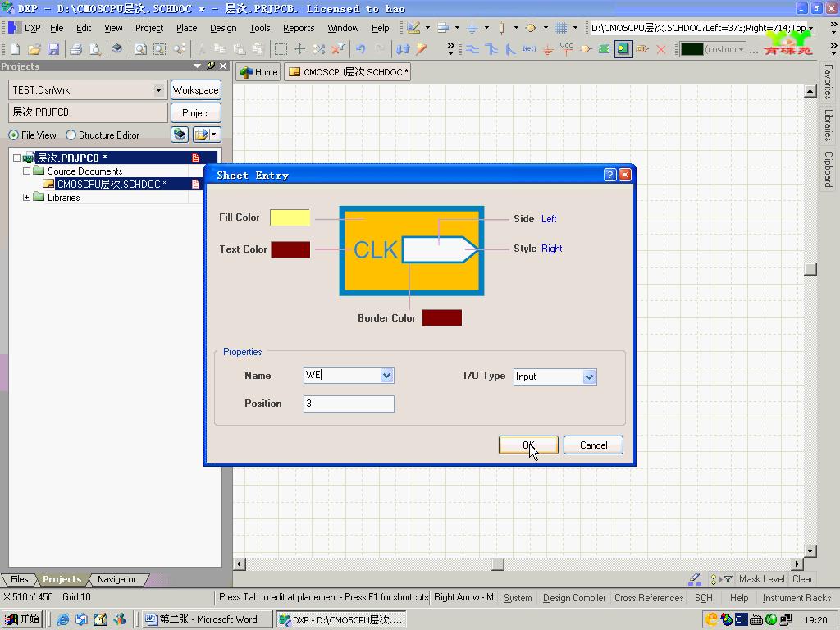Open the Windows Start button
Image resolution: width=840 pixels, height=630 pixels.
click(22, 619)
